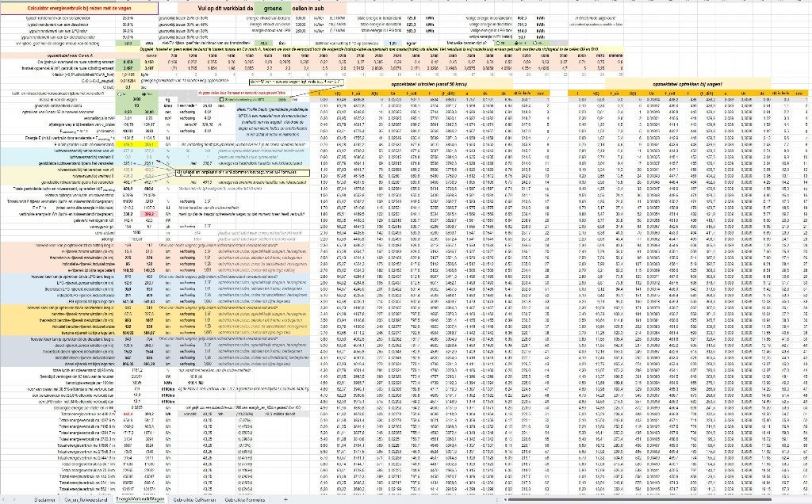This screenshot has height=504, width=812.
Task: Click the 'opzoektabel voor Cw en A' label
Action: [x=70, y=55]
